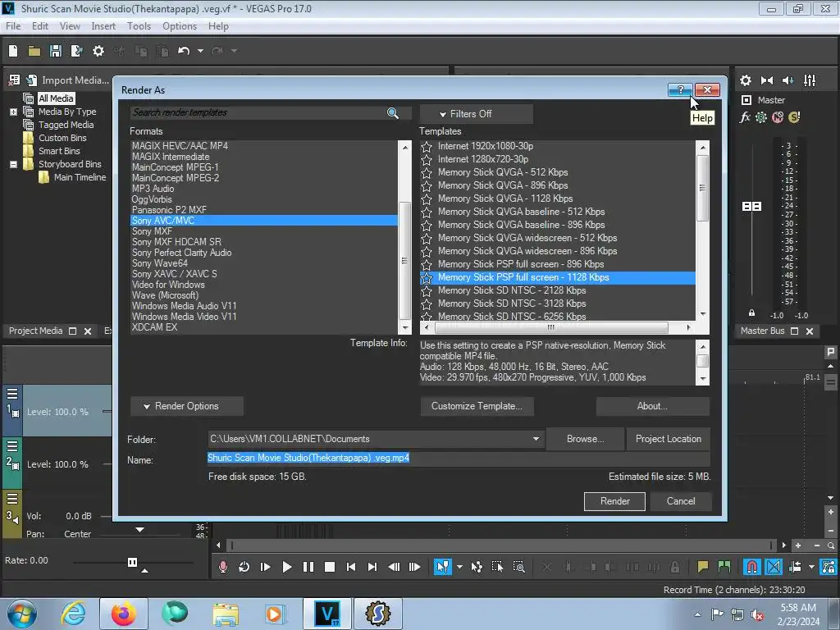The height and width of the screenshot is (630, 840).
Task: Click the Play button in transport
Action: [x=287, y=567]
